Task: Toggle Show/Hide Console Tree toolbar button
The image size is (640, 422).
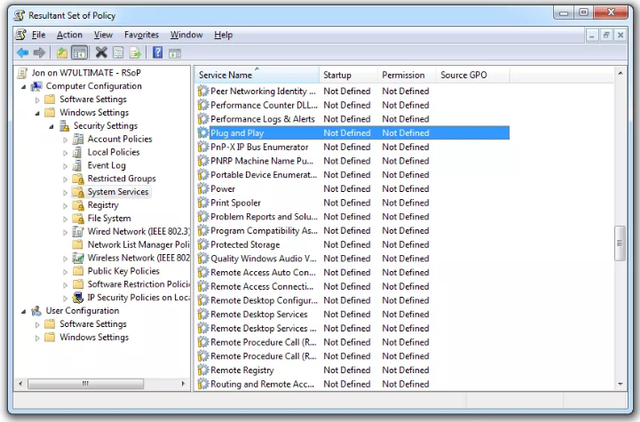Action: point(79,53)
